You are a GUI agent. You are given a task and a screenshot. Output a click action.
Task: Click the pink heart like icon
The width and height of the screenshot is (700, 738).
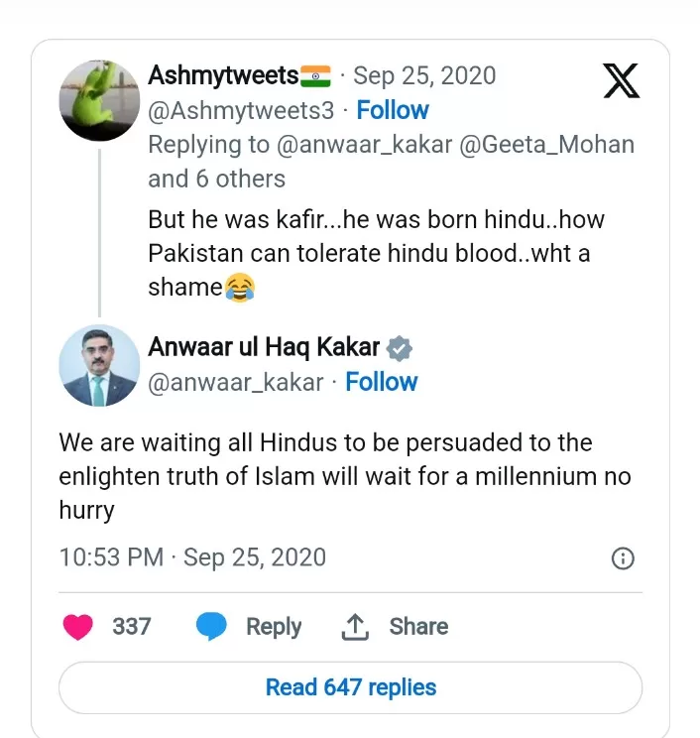click(x=78, y=626)
